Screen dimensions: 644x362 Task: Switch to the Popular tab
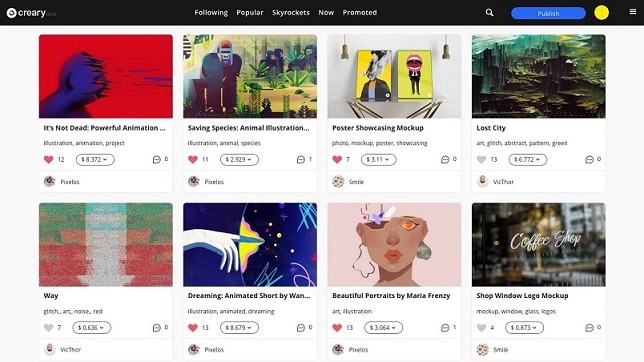click(x=250, y=13)
